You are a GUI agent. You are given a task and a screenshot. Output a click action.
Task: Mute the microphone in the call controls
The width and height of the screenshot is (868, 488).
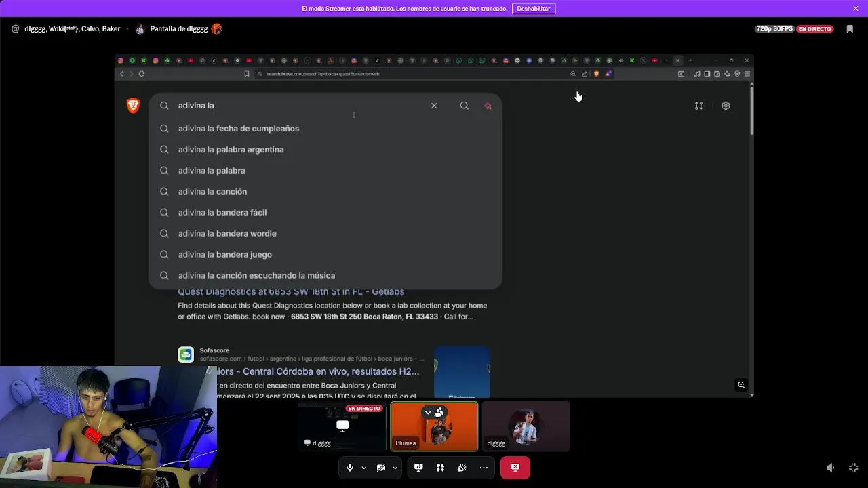[x=350, y=468]
